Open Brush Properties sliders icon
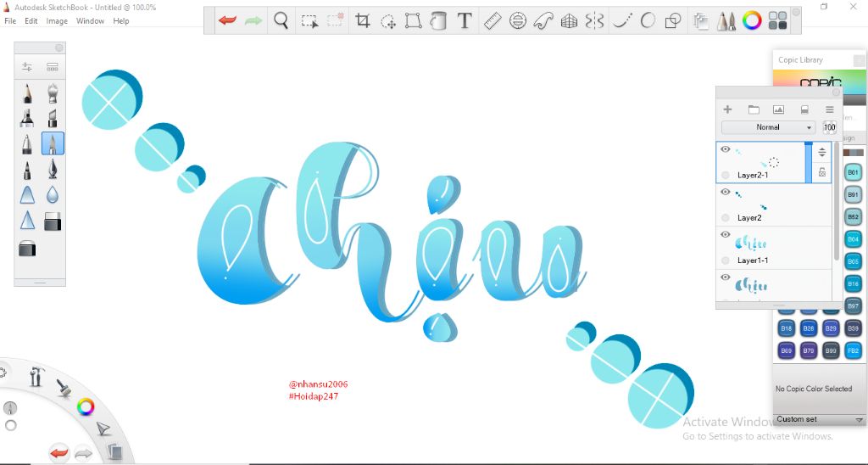The image size is (868, 465). click(26, 67)
